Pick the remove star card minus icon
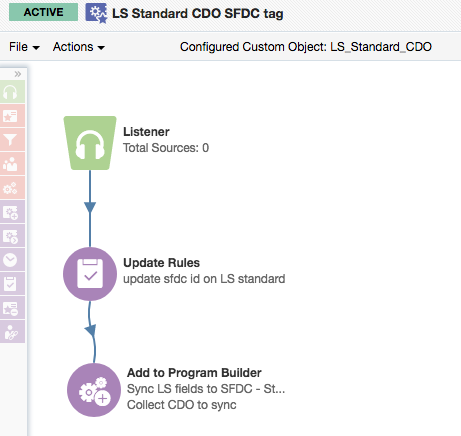The image size is (461, 436). click(11, 308)
